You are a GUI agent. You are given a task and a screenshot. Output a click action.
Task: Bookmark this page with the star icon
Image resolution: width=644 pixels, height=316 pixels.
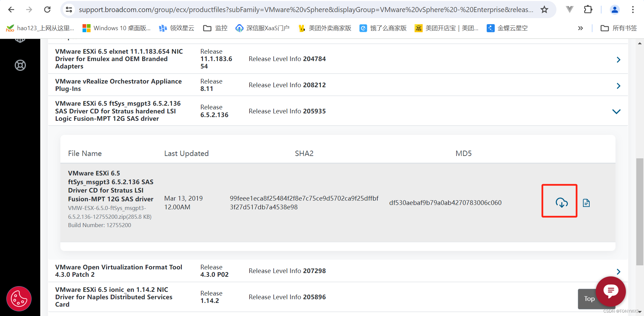tap(544, 10)
